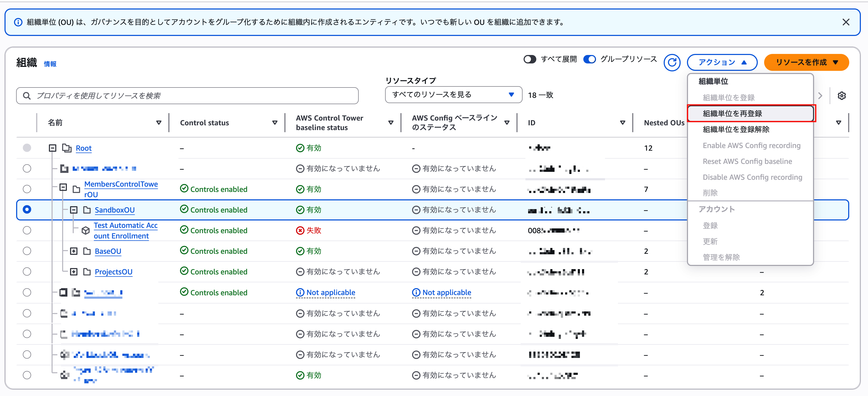
Task: Open the すべてのリソースを見る dropdown
Action: click(x=454, y=95)
